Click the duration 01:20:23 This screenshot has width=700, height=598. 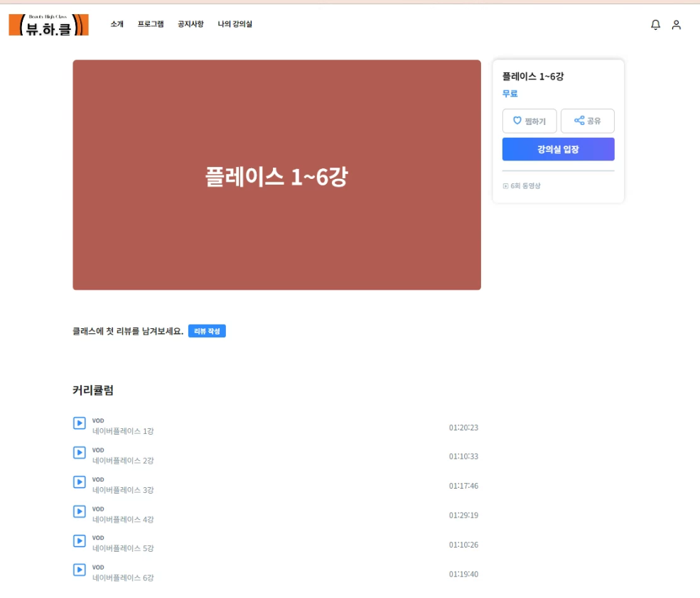click(x=463, y=428)
